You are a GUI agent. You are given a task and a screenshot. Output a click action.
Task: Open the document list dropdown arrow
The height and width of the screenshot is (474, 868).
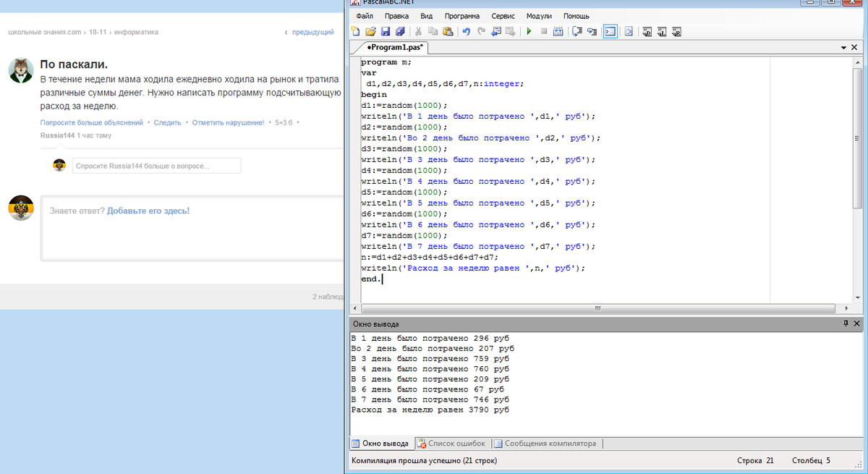pos(843,47)
